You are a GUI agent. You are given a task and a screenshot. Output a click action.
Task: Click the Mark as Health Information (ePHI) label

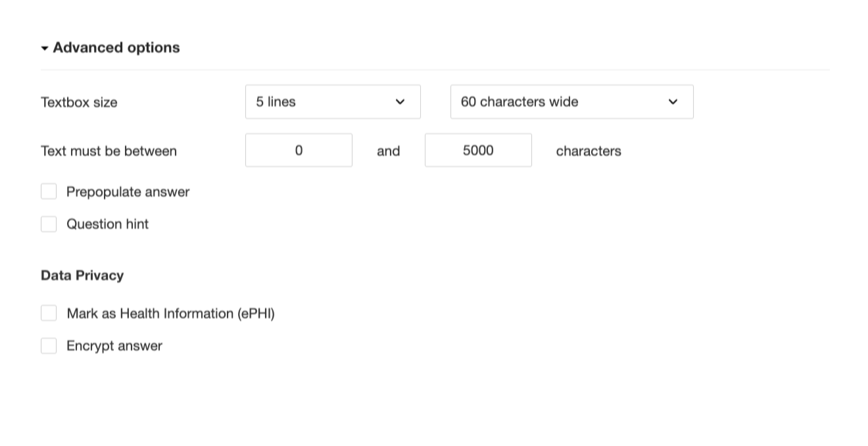click(x=170, y=314)
